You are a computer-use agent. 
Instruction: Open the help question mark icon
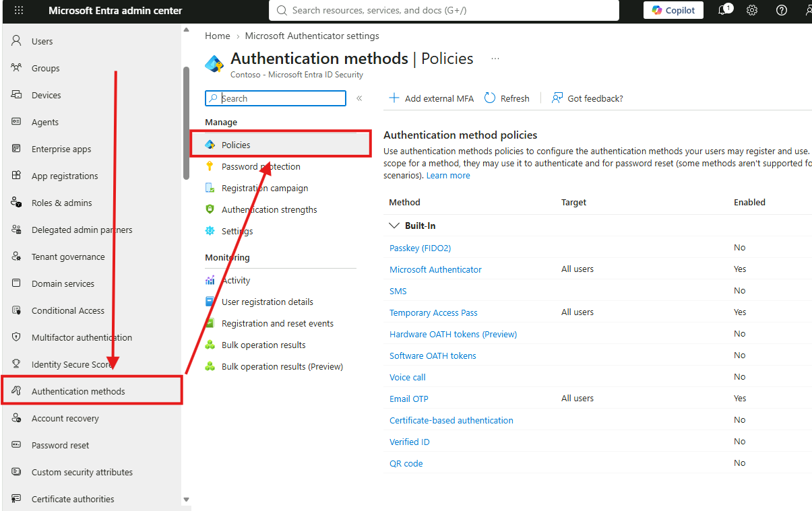tap(782, 11)
